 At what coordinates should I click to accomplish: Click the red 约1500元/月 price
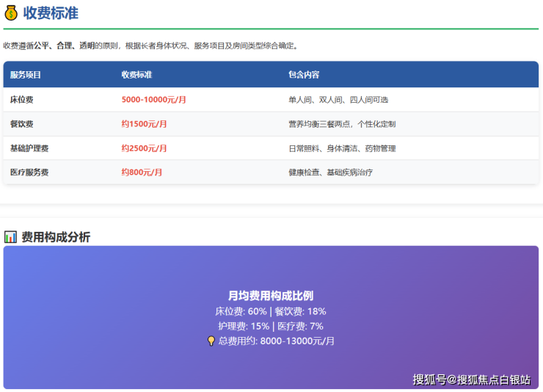144,124
